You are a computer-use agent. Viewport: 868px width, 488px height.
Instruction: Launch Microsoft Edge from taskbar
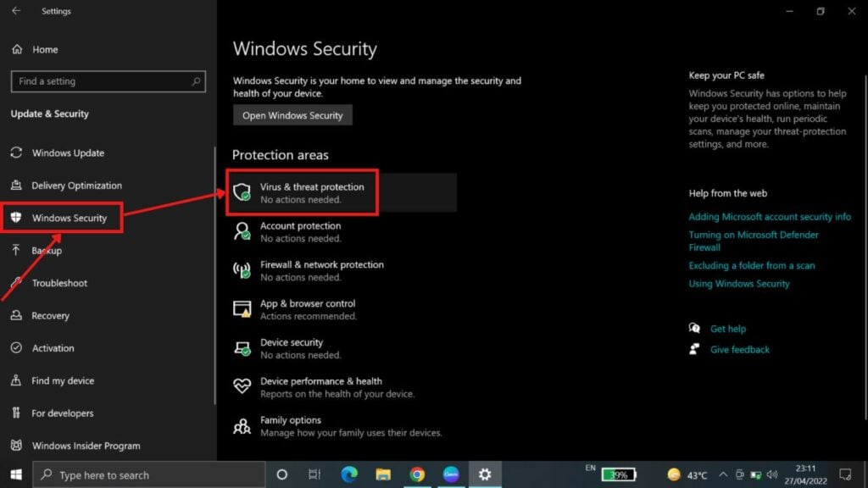click(348, 474)
